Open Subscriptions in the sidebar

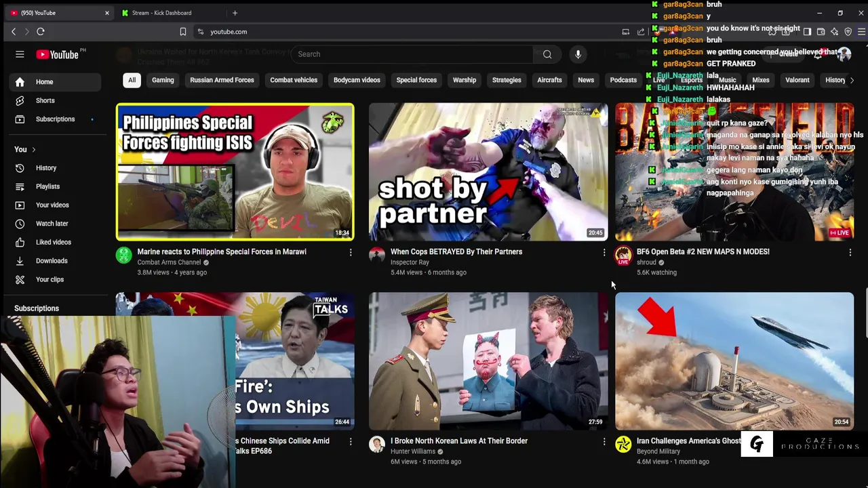tap(55, 119)
